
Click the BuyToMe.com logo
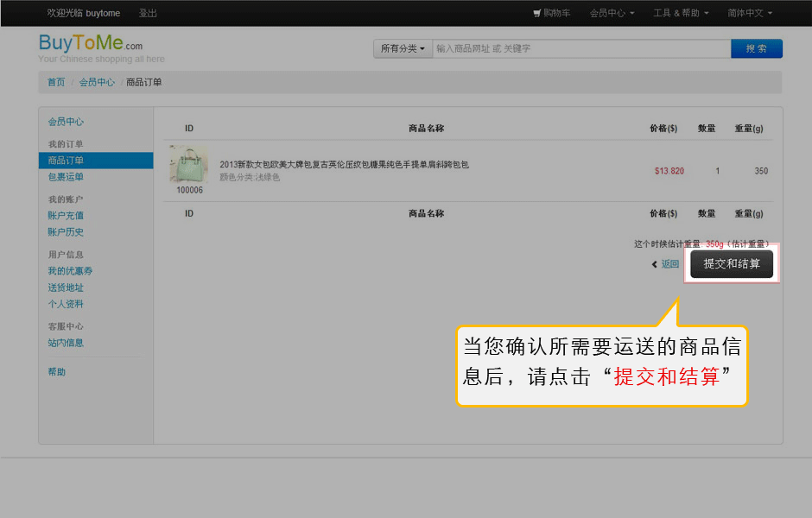click(91, 44)
